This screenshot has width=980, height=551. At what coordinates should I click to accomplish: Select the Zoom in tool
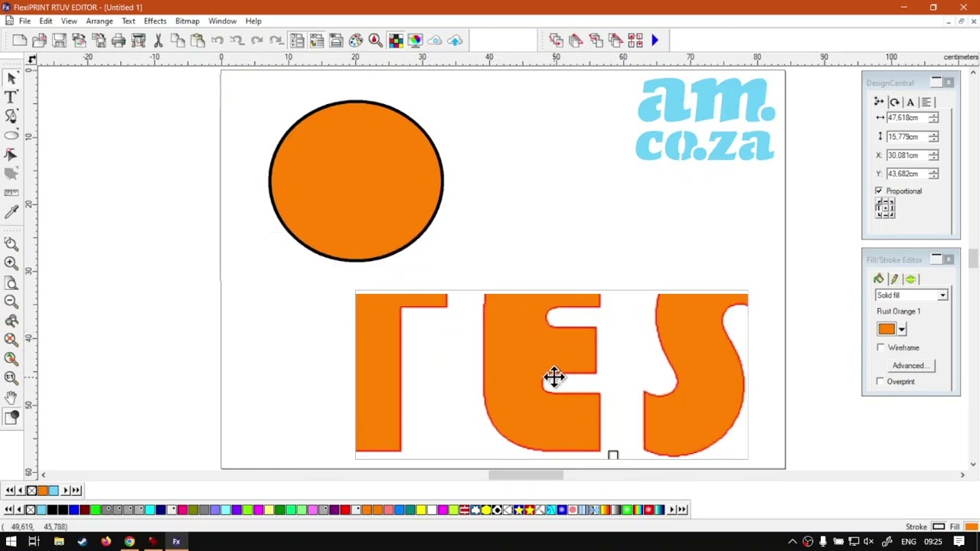click(11, 262)
